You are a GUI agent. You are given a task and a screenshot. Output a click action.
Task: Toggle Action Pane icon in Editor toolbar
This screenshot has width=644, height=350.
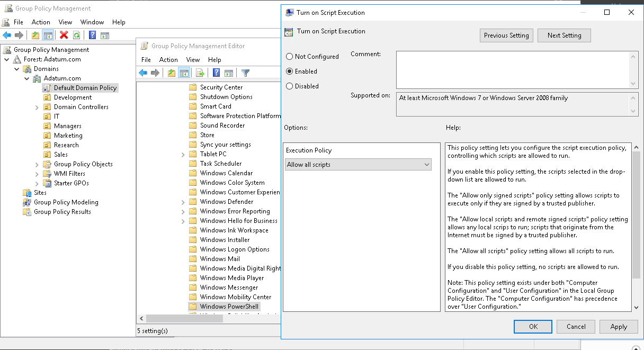229,73
